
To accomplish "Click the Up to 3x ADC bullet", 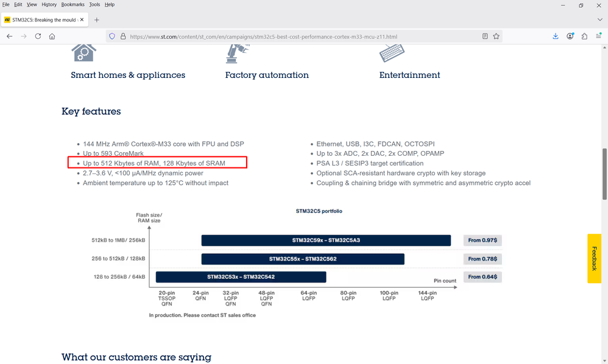I will pyautogui.click(x=380, y=153).
